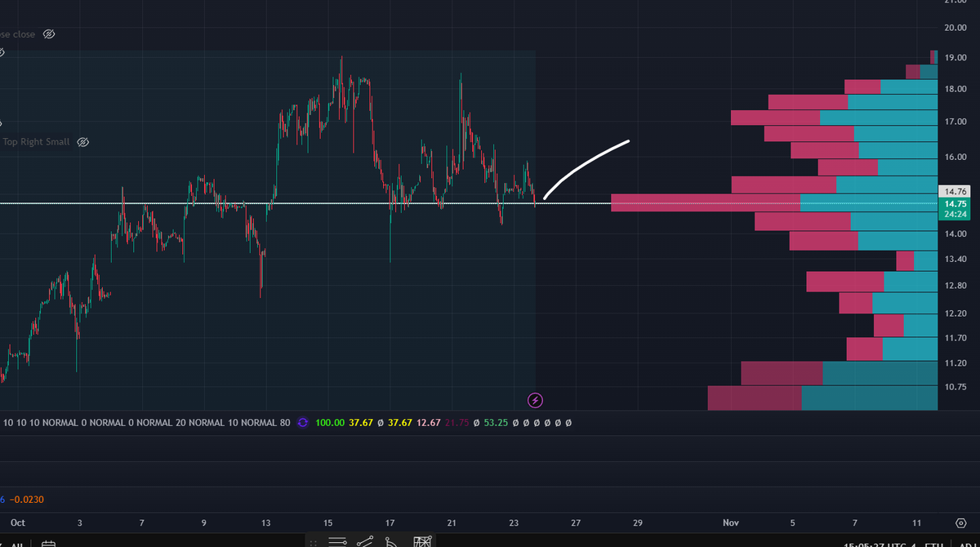Click the dark red 21.75 indicator value
Image resolution: width=980 pixels, height=547 pixels.
click(x=458, y=423)
